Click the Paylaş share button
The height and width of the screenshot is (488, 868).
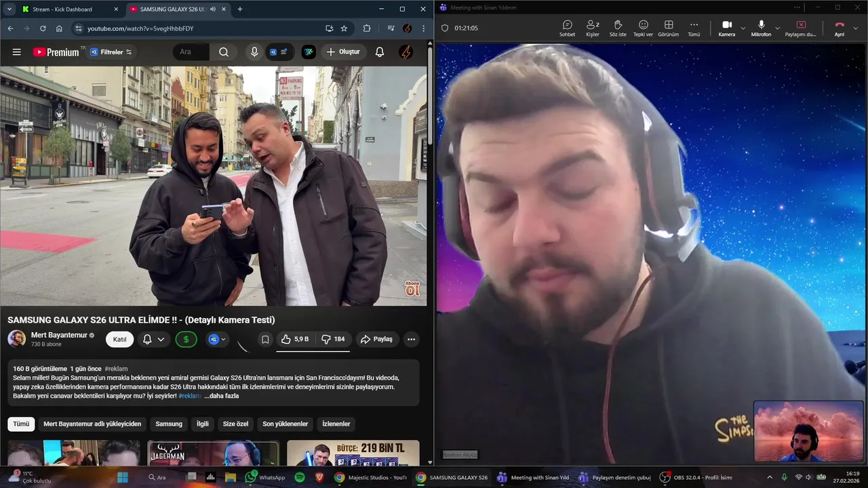coord(376,340)
